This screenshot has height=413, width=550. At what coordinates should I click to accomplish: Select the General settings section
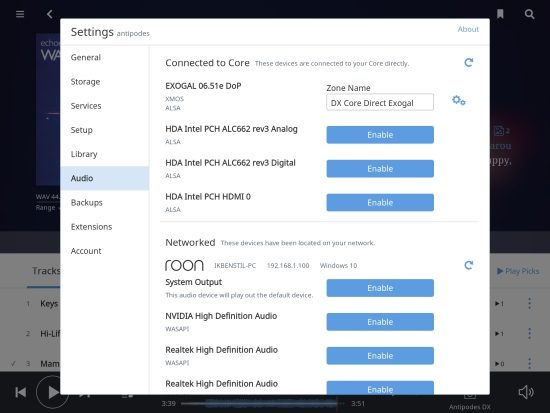[x=105, y=57]
